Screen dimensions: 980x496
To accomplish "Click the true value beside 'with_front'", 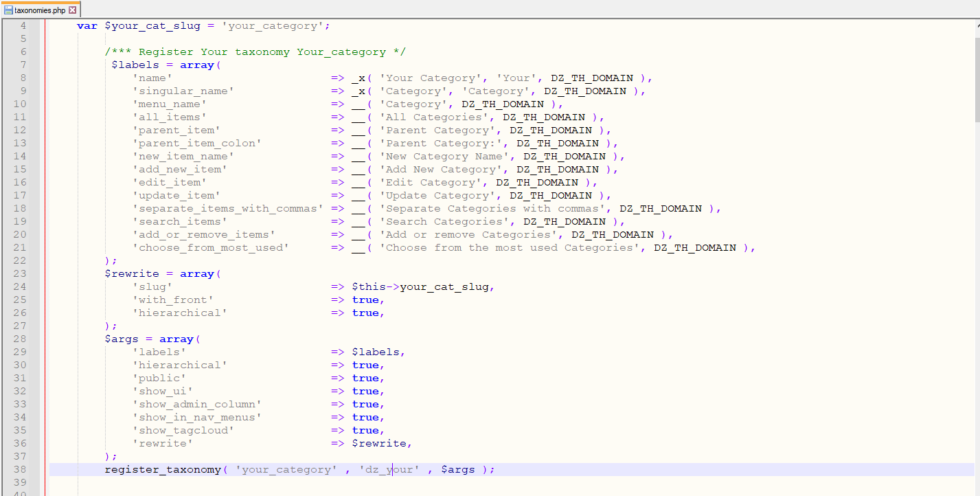I will [x=365, y=300].
